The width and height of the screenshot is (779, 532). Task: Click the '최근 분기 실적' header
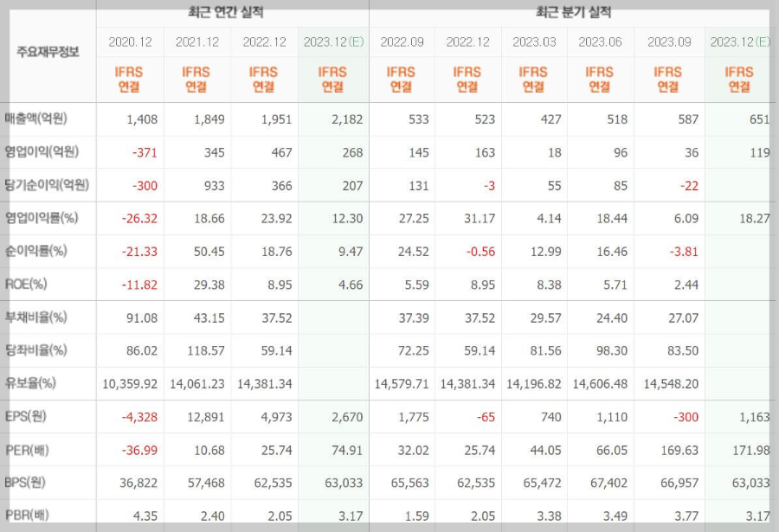(x=574, y=12)
